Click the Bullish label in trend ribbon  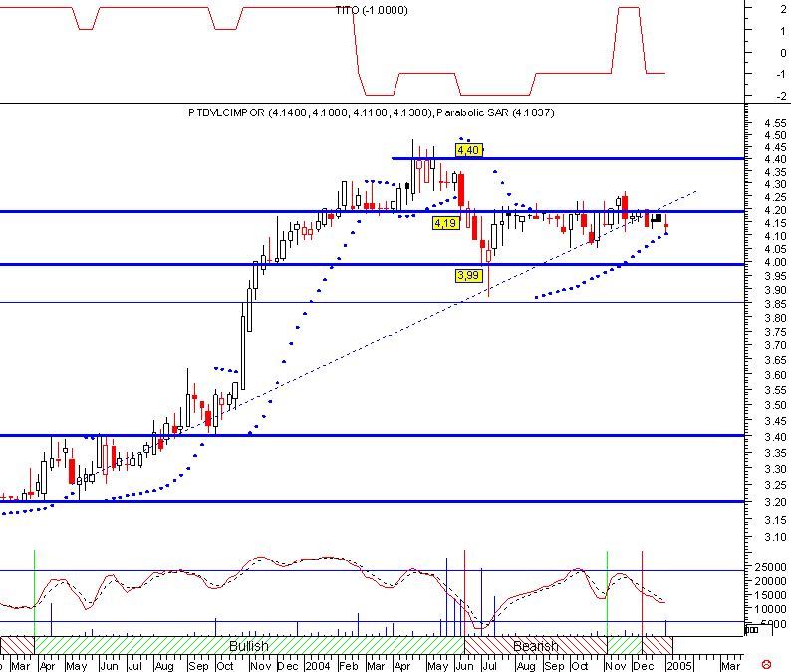point(249,646)
